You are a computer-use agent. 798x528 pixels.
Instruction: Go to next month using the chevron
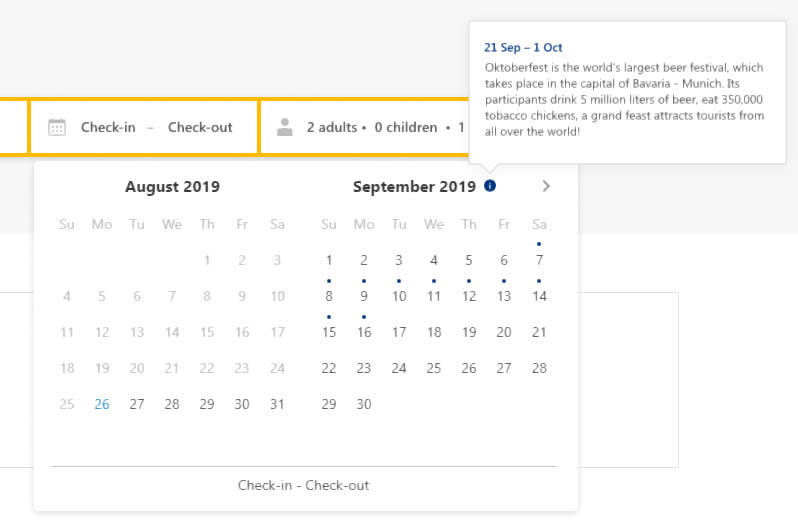(x=546, y=186)
